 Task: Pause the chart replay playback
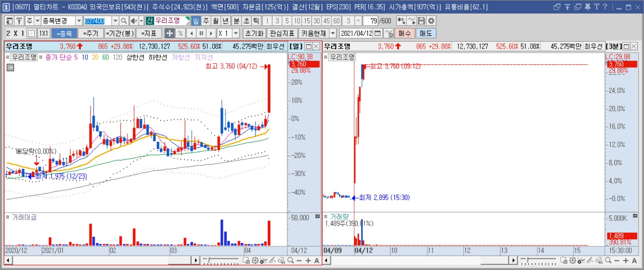point(201,33)
